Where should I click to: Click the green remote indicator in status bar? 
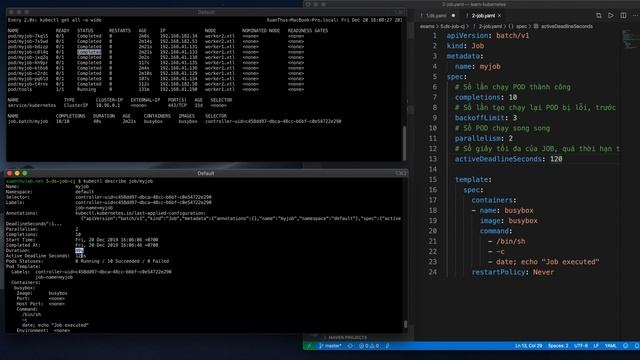coord(309,346)
